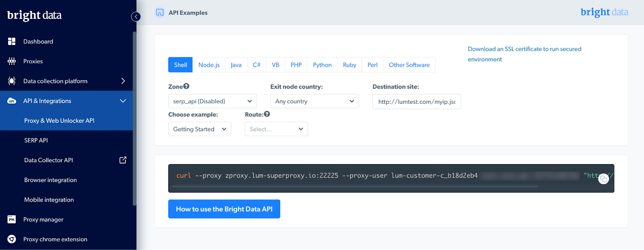Switch to the Node.js tab
The width and height of the screenshot is (644, 250).
(209, 65)
